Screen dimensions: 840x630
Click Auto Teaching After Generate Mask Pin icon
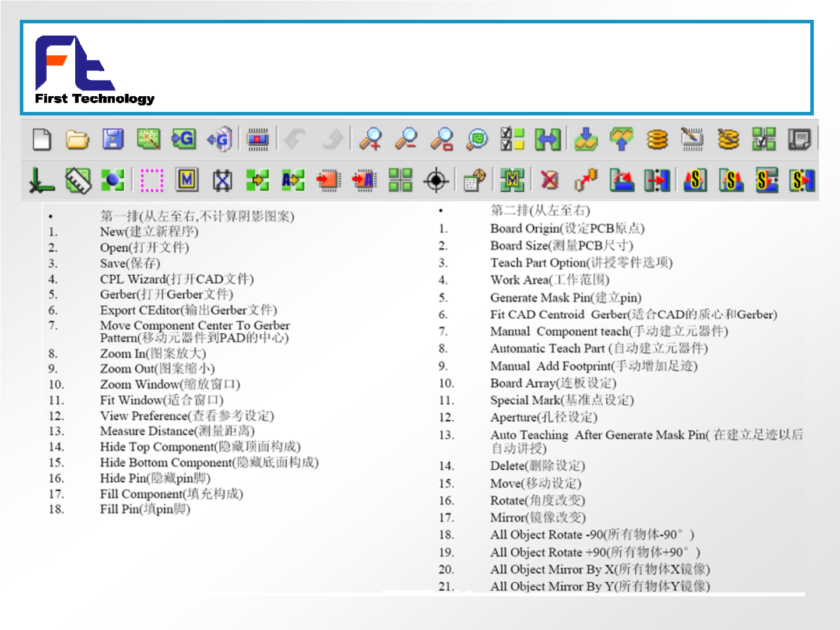coord(512,181)
